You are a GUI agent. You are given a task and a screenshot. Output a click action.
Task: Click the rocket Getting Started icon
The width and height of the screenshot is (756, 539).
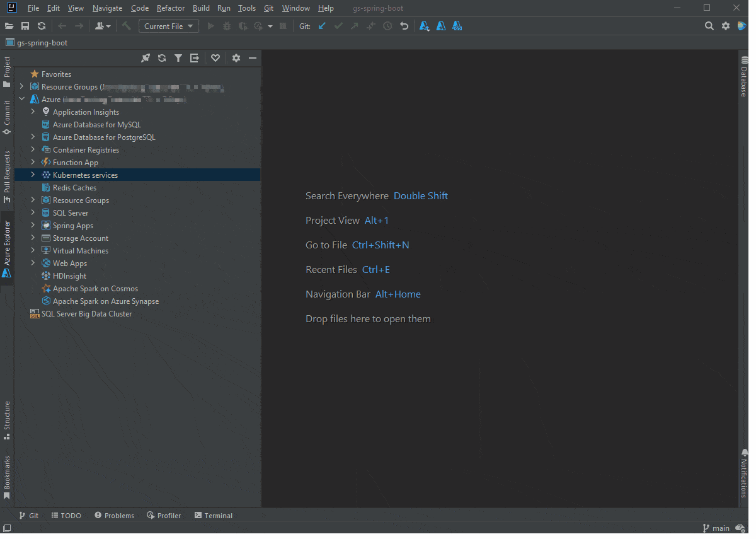tap(146, 58)
